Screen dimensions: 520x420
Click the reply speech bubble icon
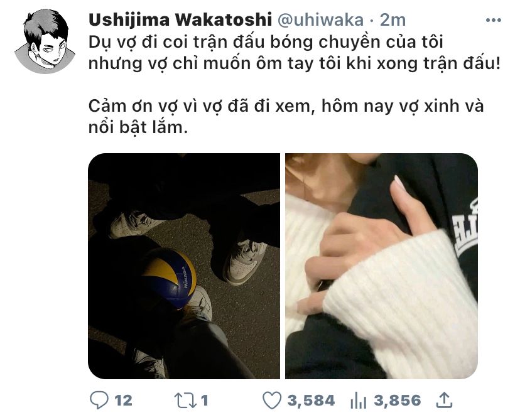99,400
